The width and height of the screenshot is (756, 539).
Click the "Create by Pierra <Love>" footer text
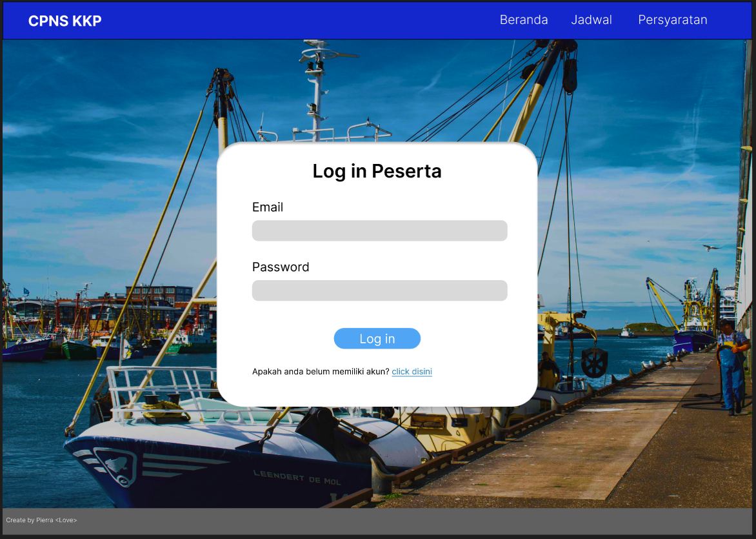click(x=41, y=520)
